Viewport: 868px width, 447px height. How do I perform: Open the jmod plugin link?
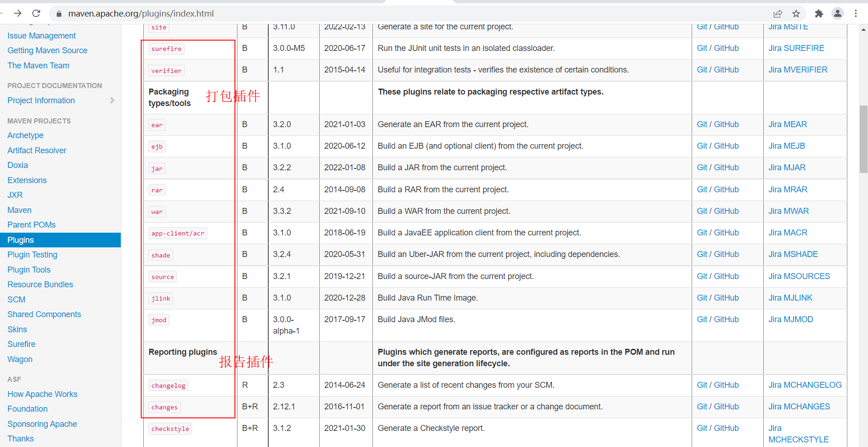[x=159, y=320]
